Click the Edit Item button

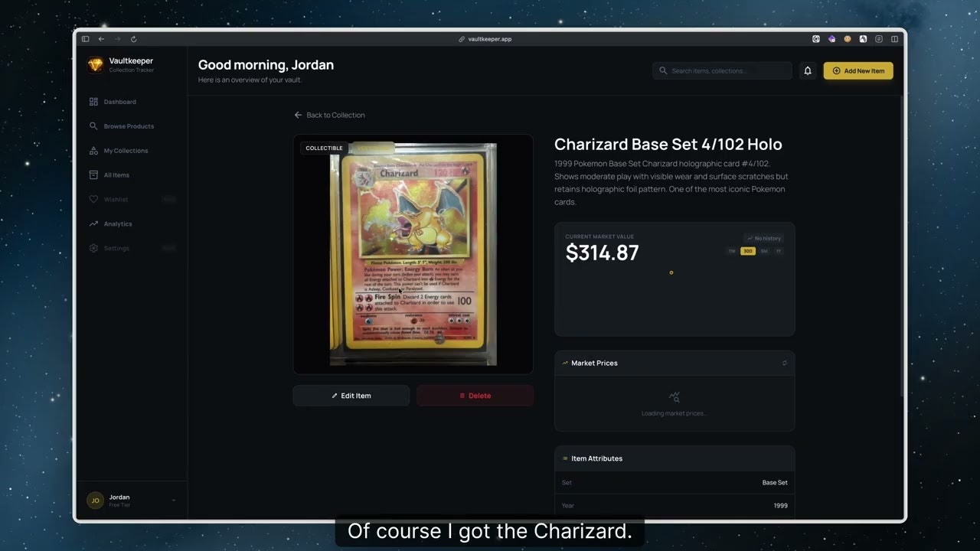(x=351, y=396)
